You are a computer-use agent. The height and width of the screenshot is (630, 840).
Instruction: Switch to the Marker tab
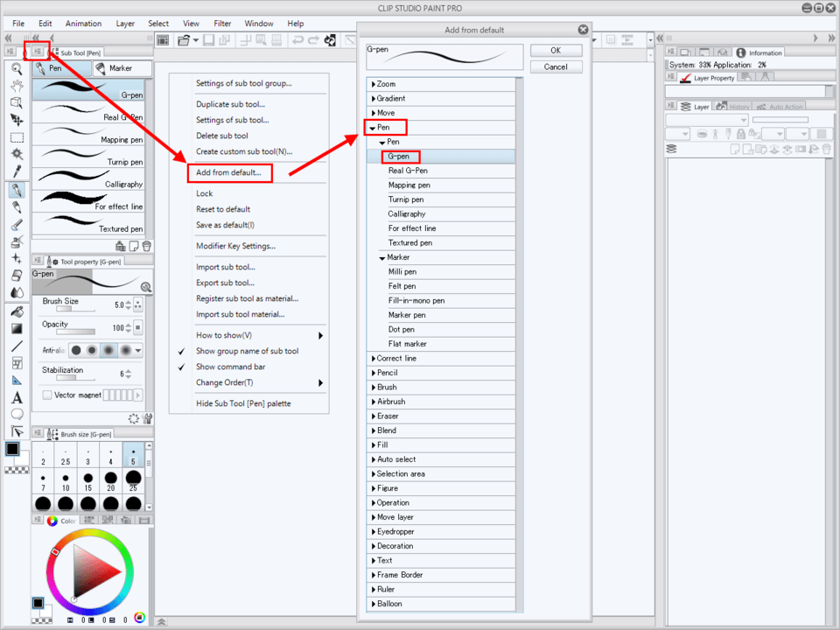122,68
